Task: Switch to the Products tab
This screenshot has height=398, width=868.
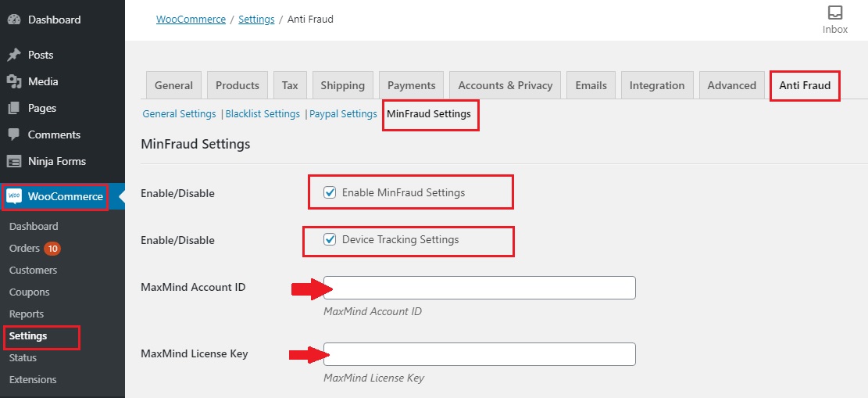Action: click(x=238, y=85)
